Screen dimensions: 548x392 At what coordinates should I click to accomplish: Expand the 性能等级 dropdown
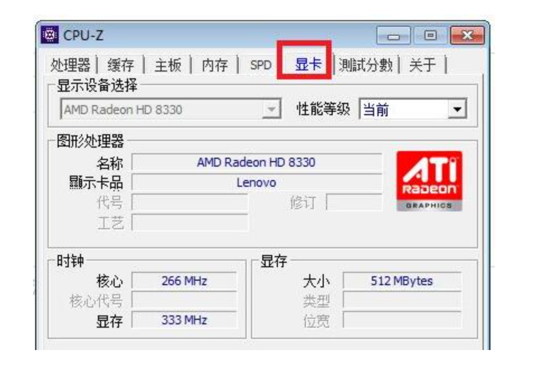pyautogui.click(x=458, y=110)
